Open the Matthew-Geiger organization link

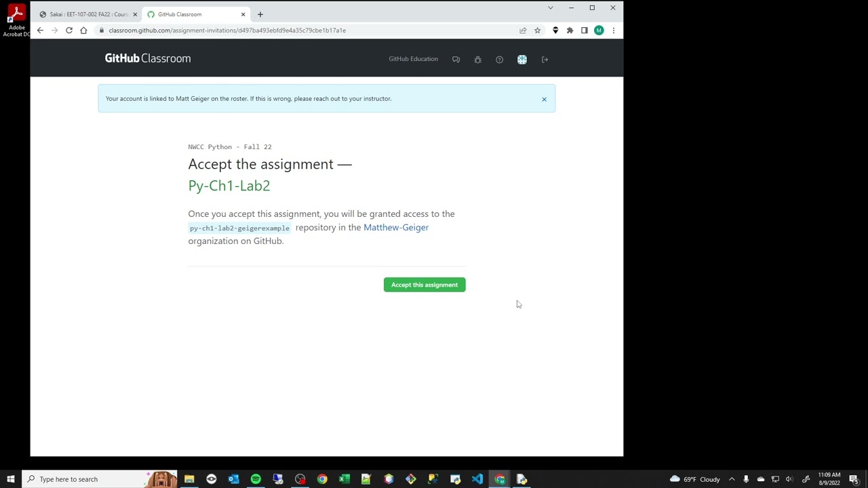tap(396, 227)
